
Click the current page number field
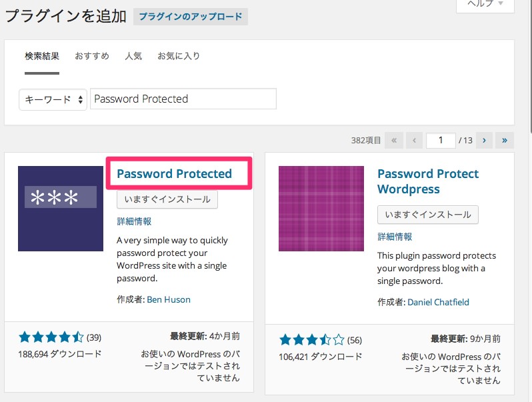point(441,140)
